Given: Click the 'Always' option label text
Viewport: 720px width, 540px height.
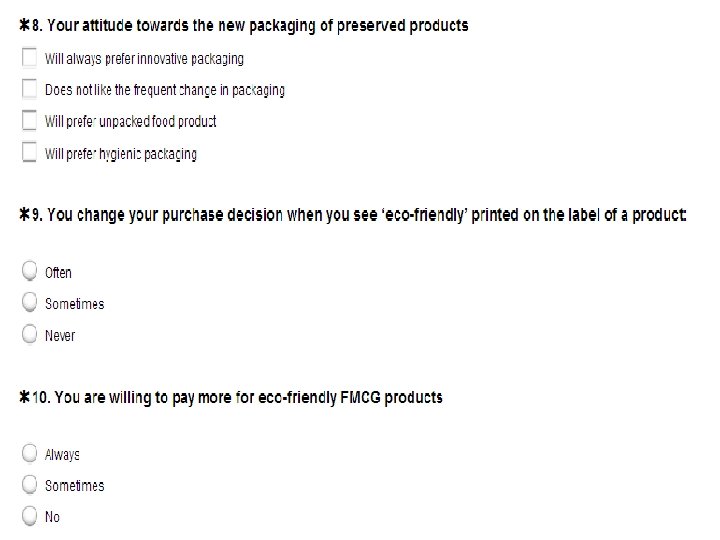Looking at the screenshot, I should (x=62, y=455).
